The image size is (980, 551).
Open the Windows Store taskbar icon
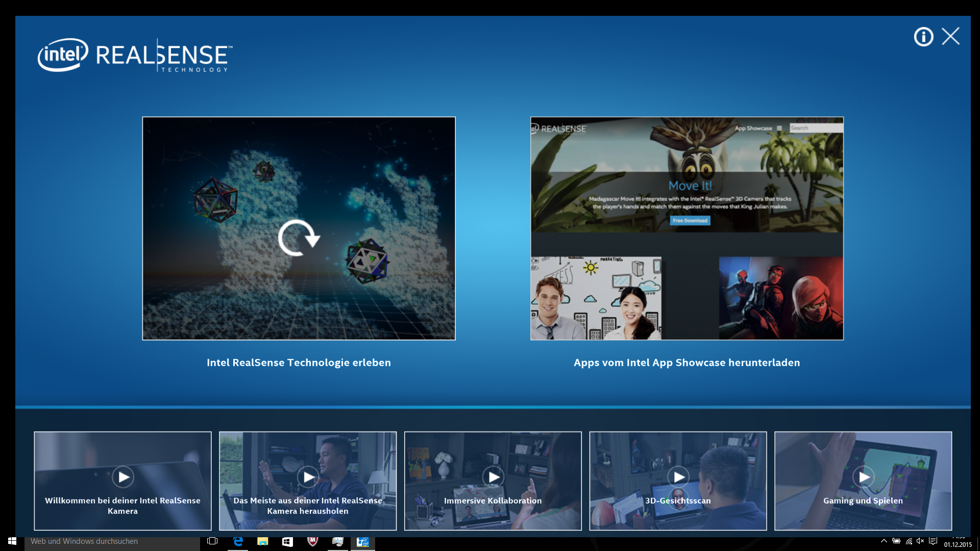click(287, 541)
